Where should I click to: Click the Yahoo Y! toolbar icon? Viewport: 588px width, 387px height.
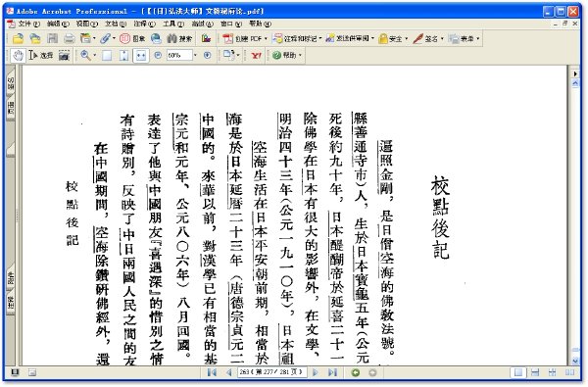(x=256, y=56)
